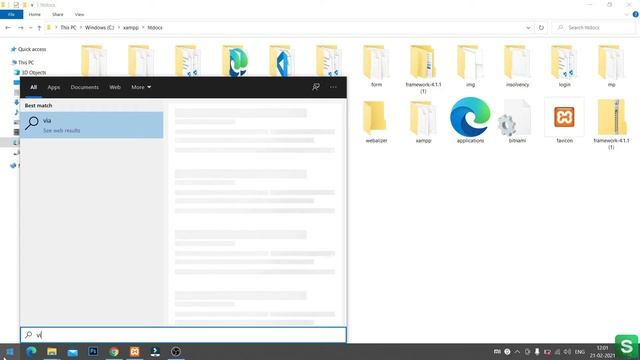This screenshot has height=360, width=640.
Task: Switch to Web search tab
Action: pos(115,87)
